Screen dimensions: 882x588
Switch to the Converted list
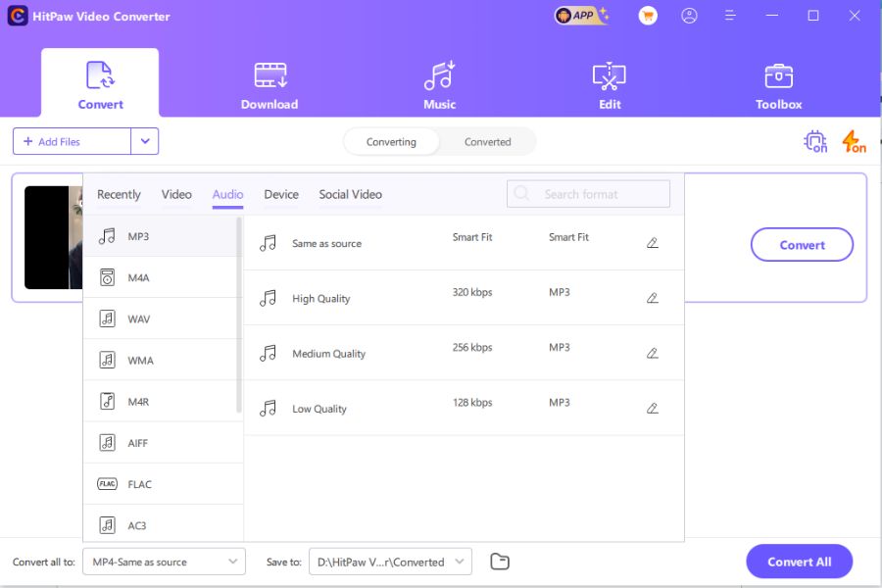(x=487, y=142)
